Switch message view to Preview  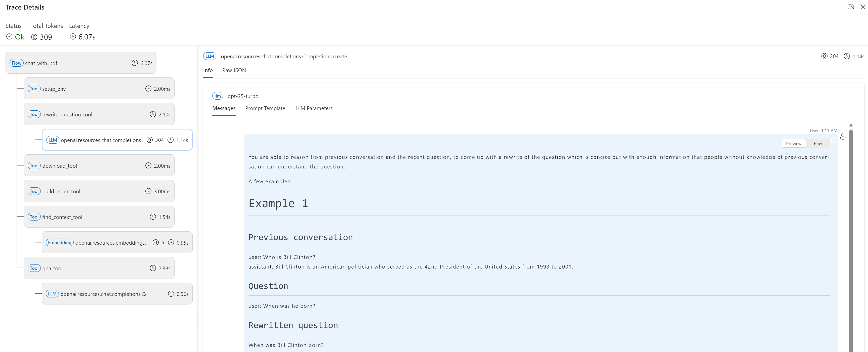click(794, 144)
